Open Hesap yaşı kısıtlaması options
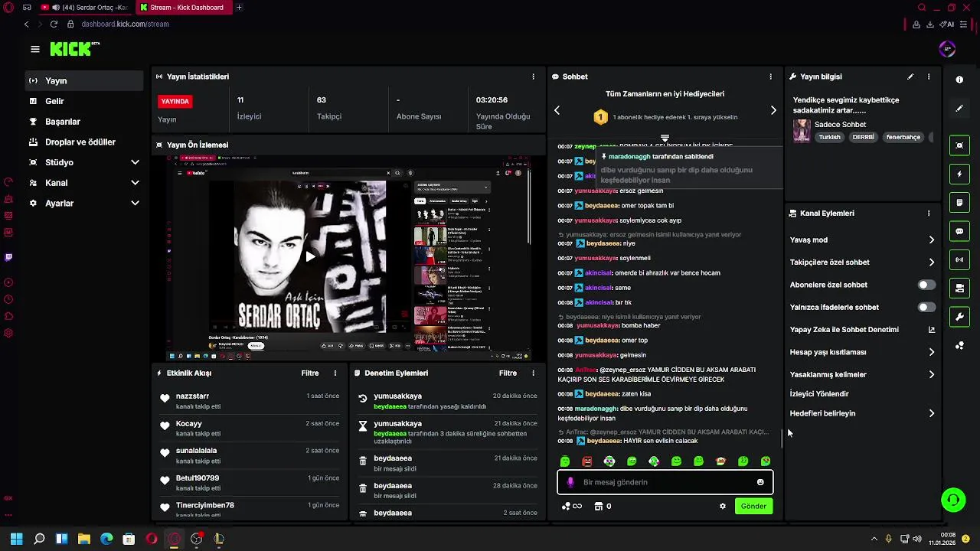This screenshot has width=980, height=551. 862,352
